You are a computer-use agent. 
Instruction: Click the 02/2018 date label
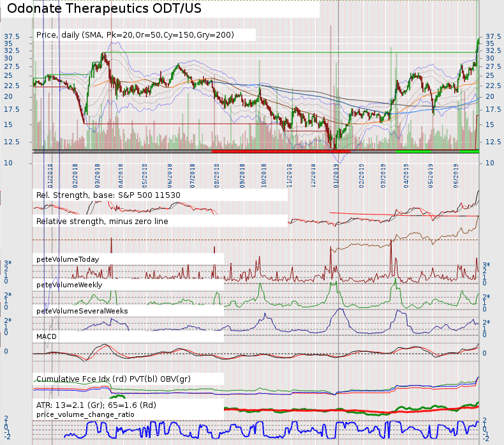tap(75, 176)
